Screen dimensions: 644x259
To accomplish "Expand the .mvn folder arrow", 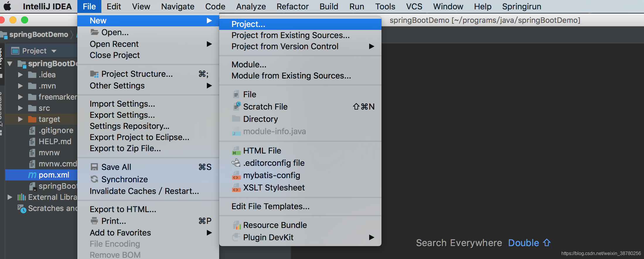I will point(20,86).
